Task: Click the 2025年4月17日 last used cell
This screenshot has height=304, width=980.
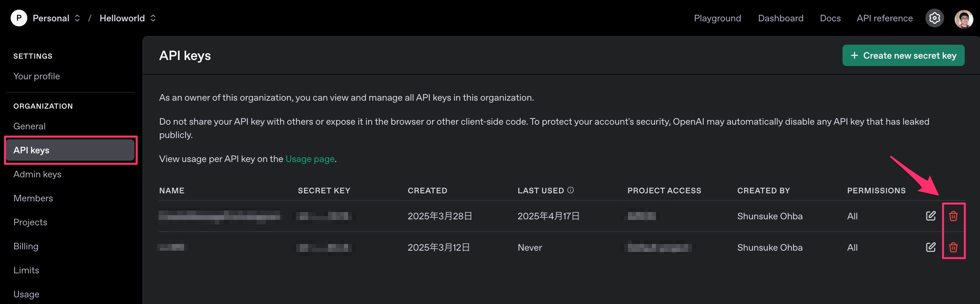Action: 548,216
